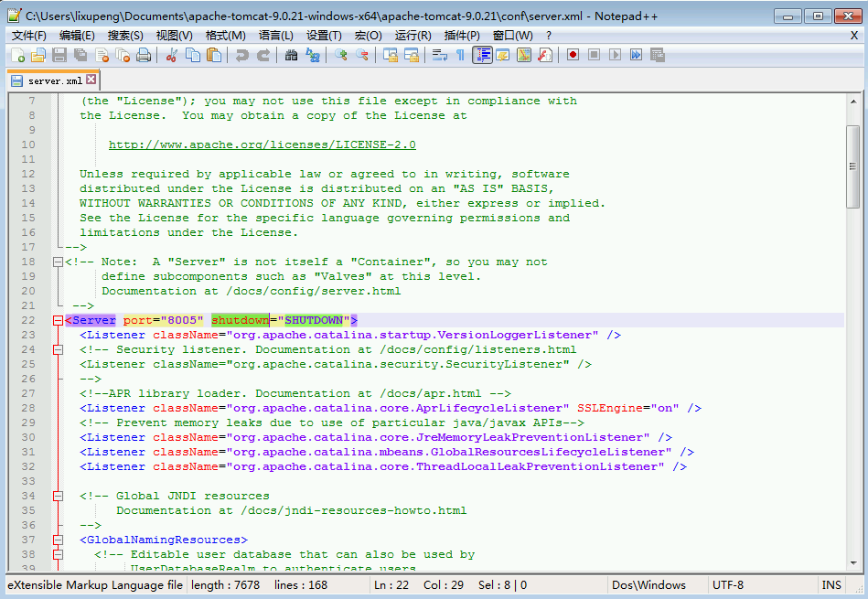Viewport: 868px width, 599px height.
Task: Click the Stop recording macro icon
Action: [594, 55]
